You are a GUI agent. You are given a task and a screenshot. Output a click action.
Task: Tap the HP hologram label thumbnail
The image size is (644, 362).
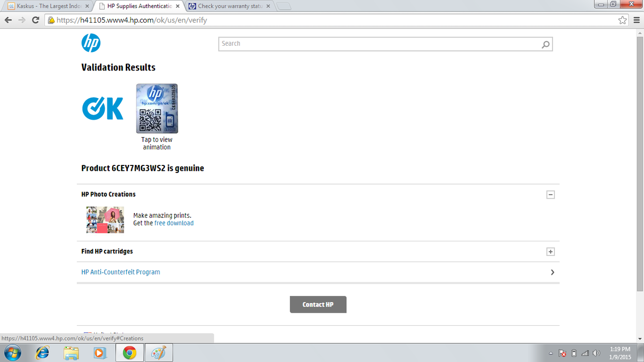coord(157,109)
